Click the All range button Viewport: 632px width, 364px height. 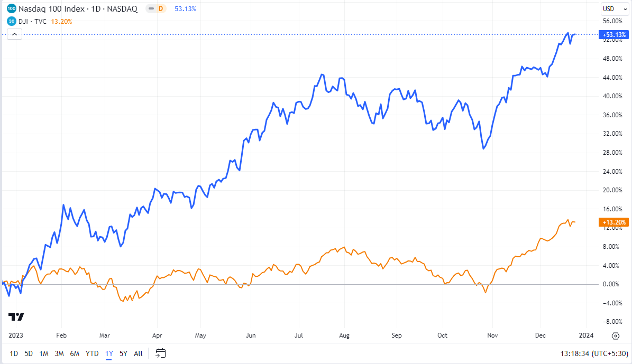tap(138, 353)
